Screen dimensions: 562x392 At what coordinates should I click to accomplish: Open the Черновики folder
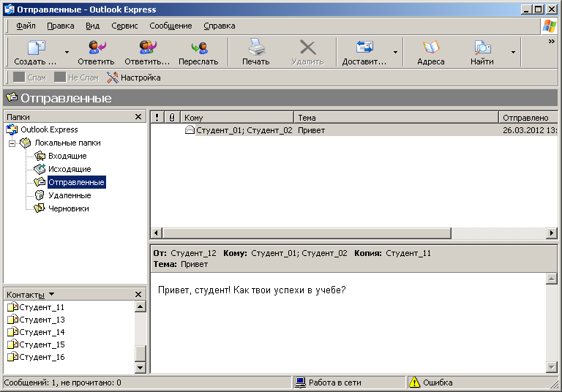pyautogui.click(x=69, y=208)
